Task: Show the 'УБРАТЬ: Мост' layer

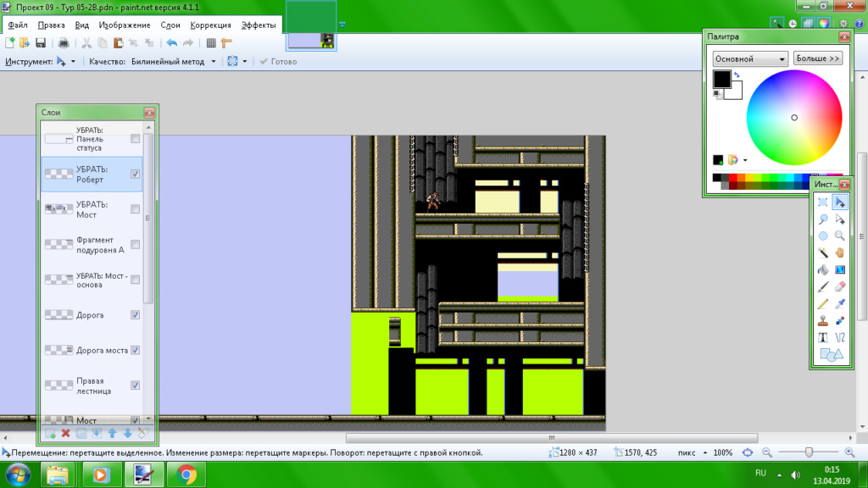Action: click(135, 209)
